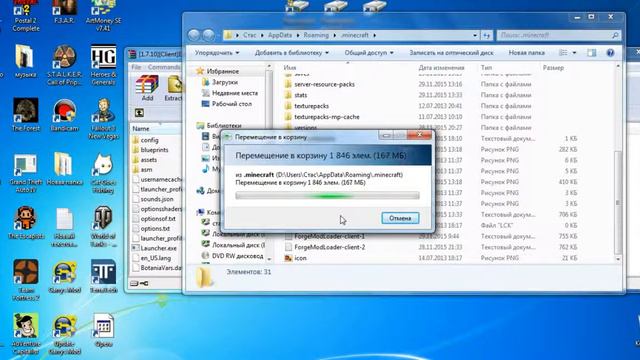Select the icon PNG file
640x360 pixels.
pos(300,258)
